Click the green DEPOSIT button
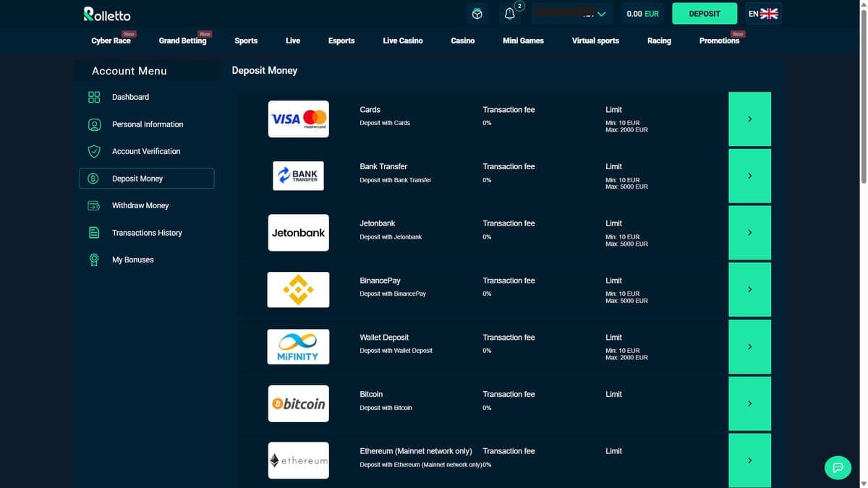 (x=705, y=14)
